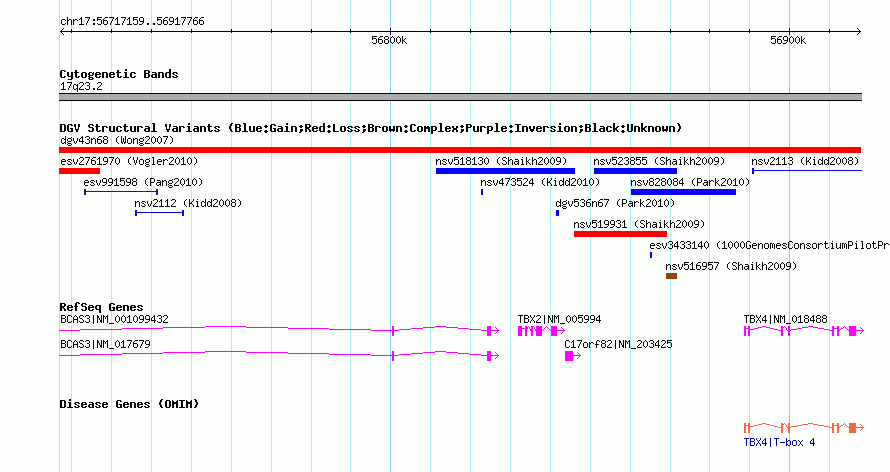Open the nsv519931 (Shaikh2009) label
Screen dimensions: 890x472
[x=639, y=224]
